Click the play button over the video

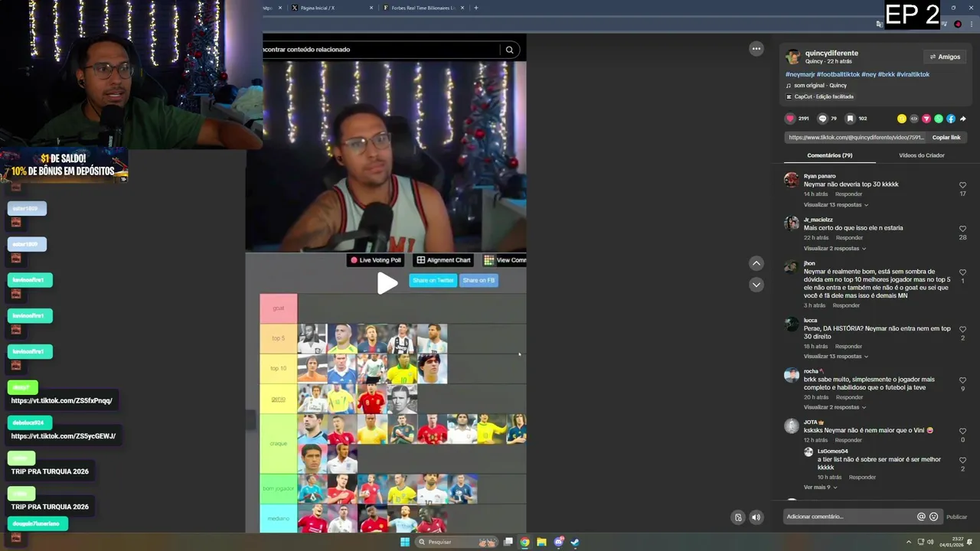pos(387,283)
